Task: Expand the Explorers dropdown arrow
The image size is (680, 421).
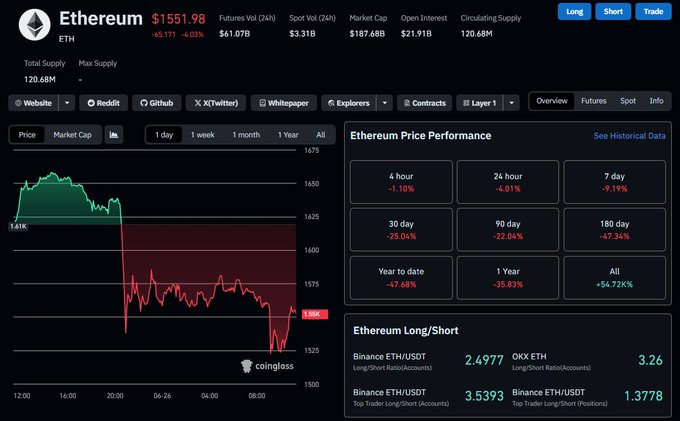Action: point(385,103)
